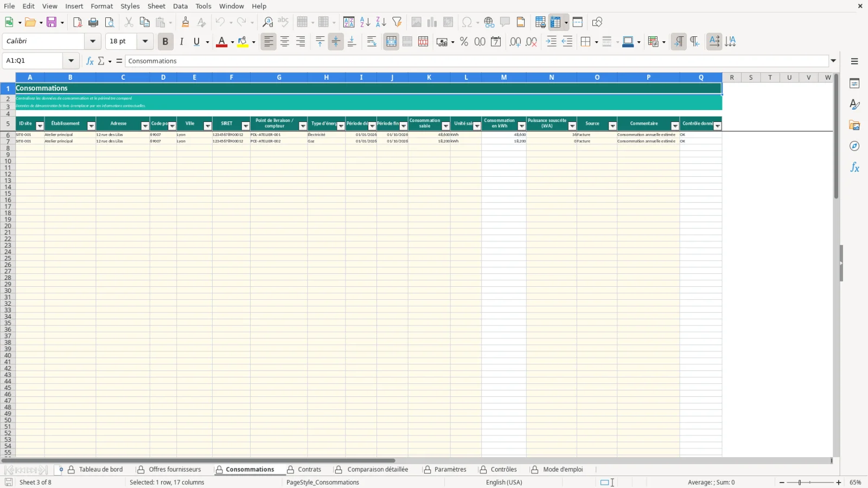868x488 pixels.
Task: Apply currency format to the selection
Action: (442, 42)
